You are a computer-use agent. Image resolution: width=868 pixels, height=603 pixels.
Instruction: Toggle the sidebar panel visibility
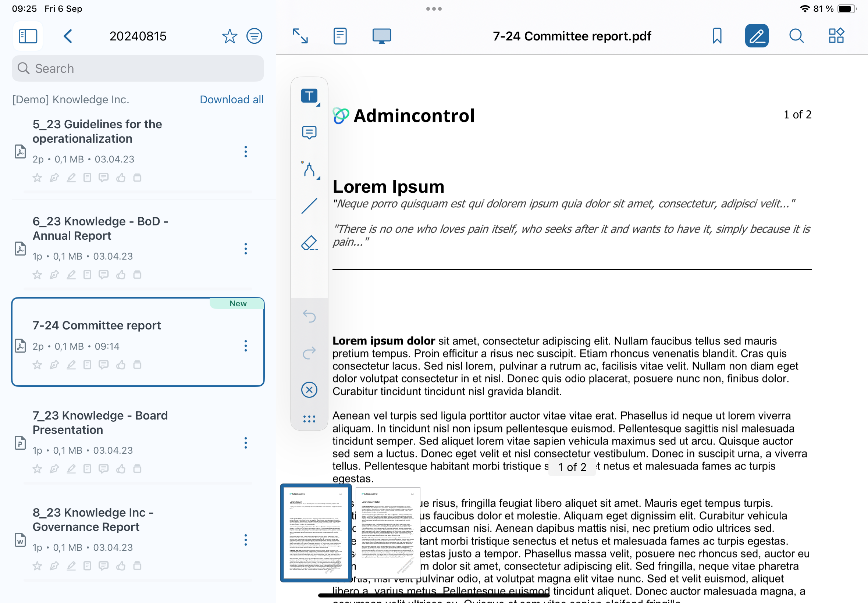click(28, 36)
